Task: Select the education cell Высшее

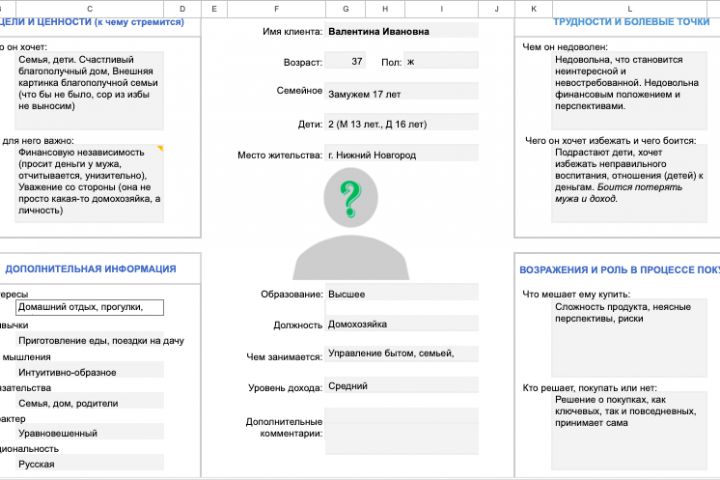Action: (x=402, y=293)
